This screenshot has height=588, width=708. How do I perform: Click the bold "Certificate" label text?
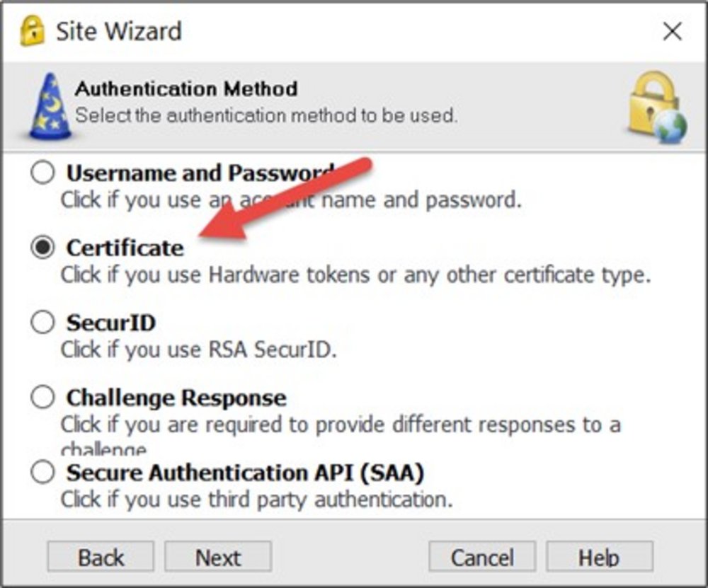click(125, 248)
